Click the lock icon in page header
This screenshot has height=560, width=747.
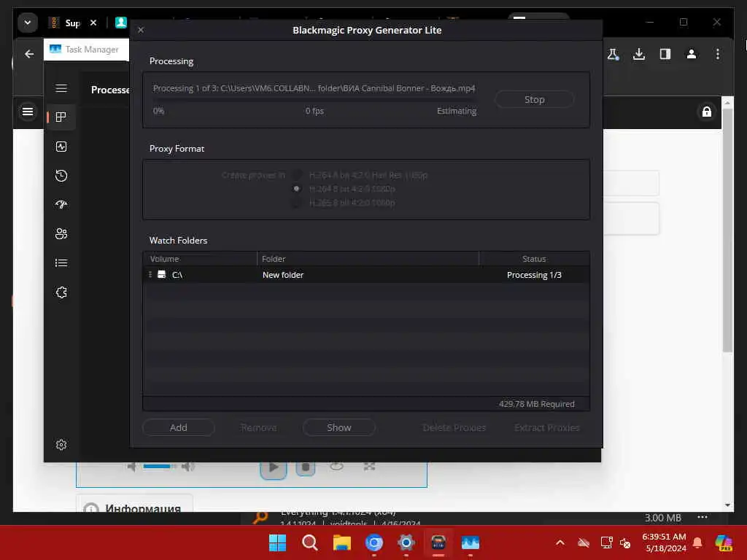(x=706, y=112)
